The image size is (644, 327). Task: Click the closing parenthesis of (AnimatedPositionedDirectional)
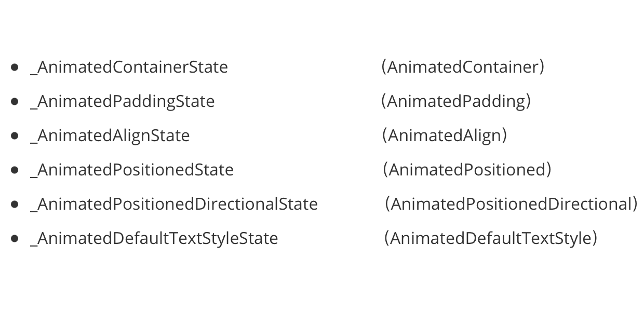coord(635,204)
